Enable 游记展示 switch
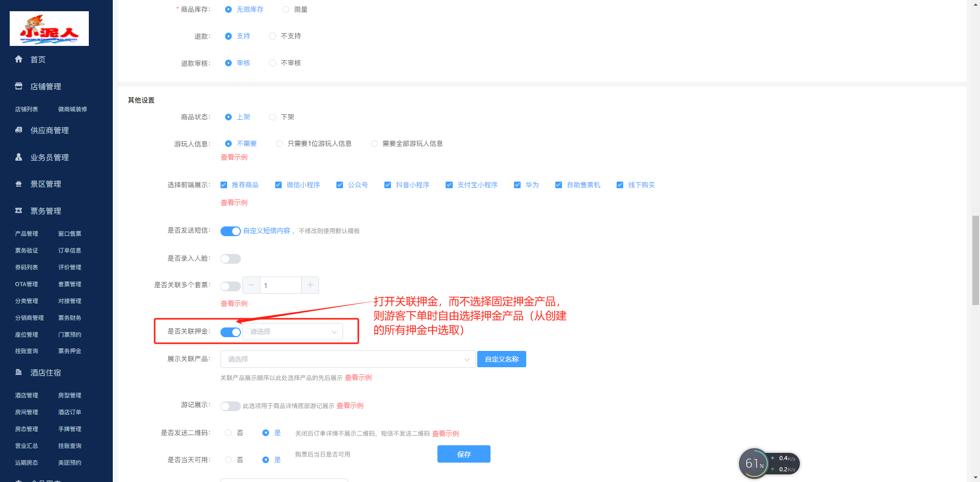The width and height of the screenshot is (980, 482). 231,406
